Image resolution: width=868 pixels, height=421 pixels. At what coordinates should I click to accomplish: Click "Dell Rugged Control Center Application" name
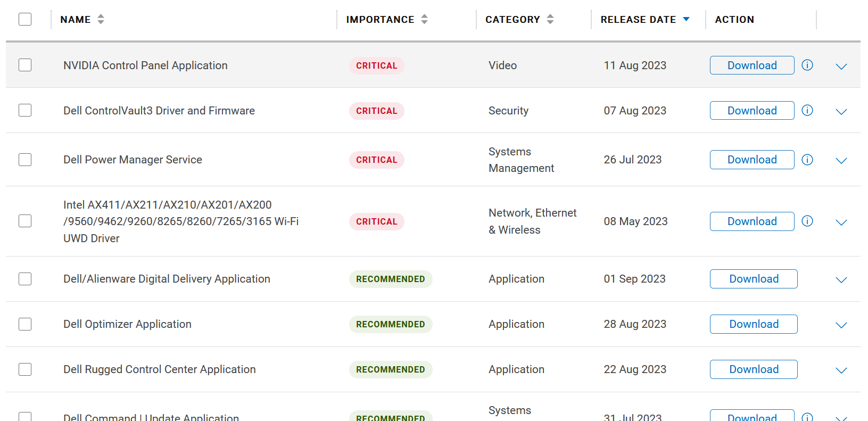pyautogui.click(x=160, y=369)
